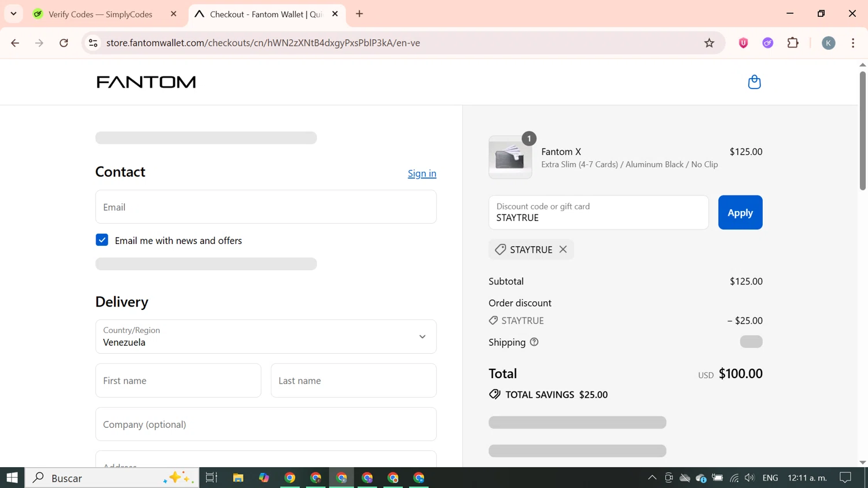This screenshot has width=868, height=488.
Task: Click the TOTAL SAVINGS $25.00 text
Action: click(556, 394)
